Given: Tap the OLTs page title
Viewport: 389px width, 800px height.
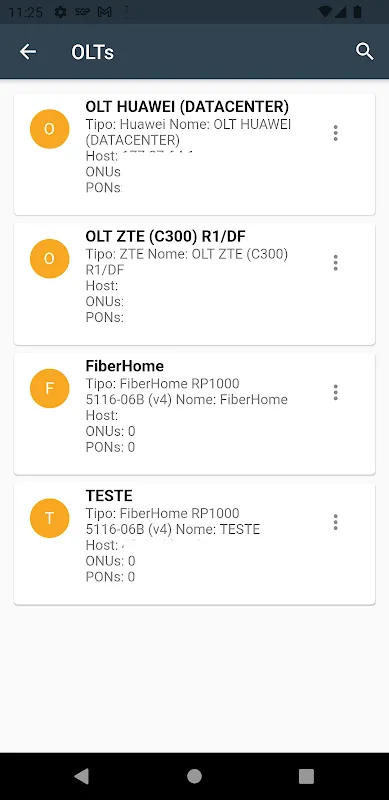Looking at the screenshot, I should [92, 52].
